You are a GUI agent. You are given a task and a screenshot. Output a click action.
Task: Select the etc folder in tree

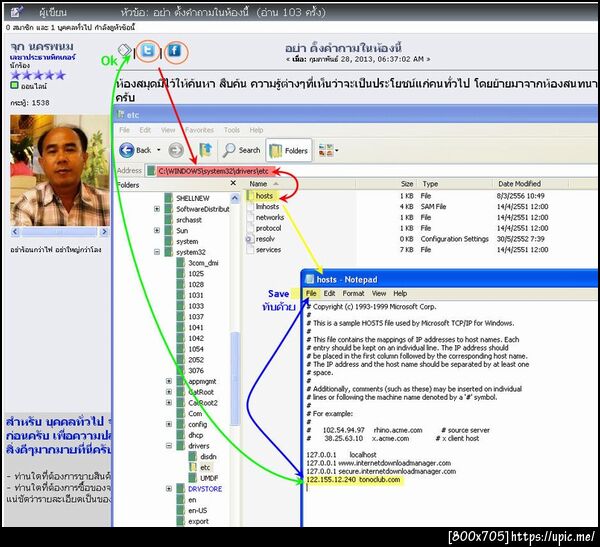(201, 467)
